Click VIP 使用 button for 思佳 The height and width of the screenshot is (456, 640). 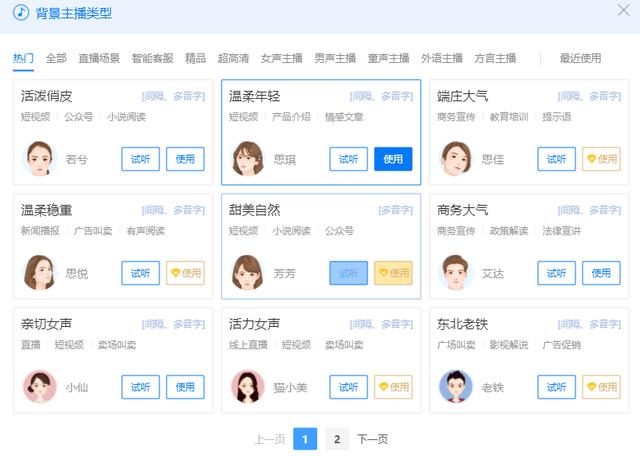click(601, 159)
